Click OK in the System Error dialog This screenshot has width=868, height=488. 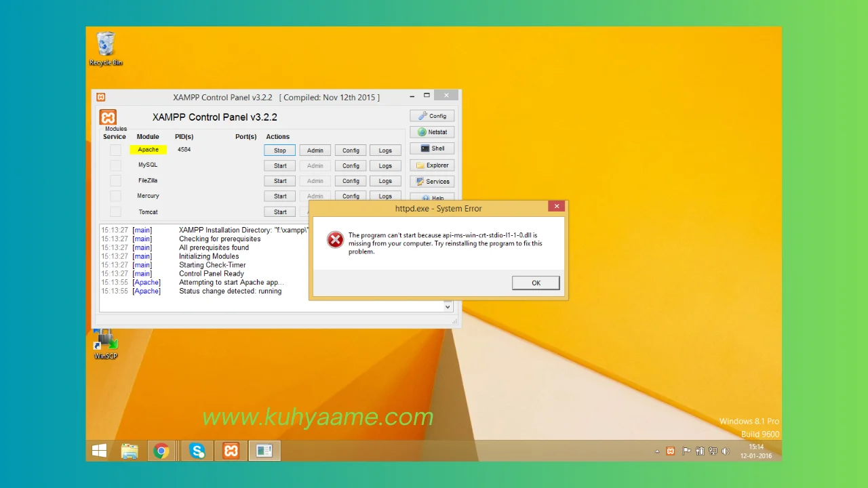(x=536, y=283)
